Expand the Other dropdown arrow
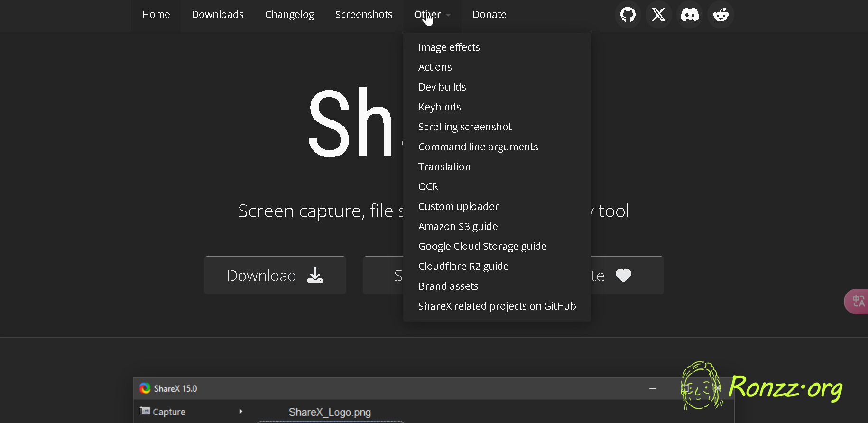The image size is (868, 423). [448, 15]
